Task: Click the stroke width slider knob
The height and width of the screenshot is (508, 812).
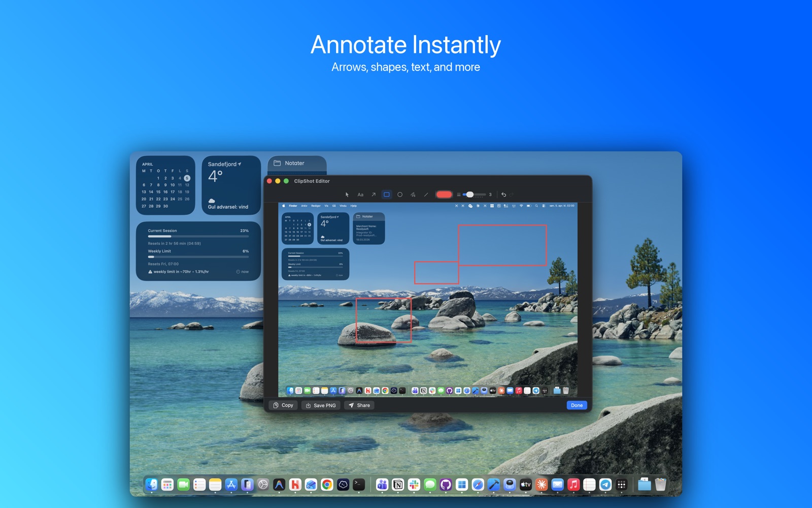Action: coord(470,195)
